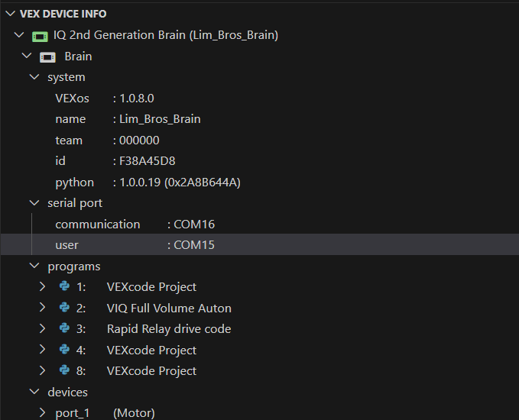Expand the port_1 Motor device
The height and width of the screenshot is (420, 519).
tap(43, 413)
